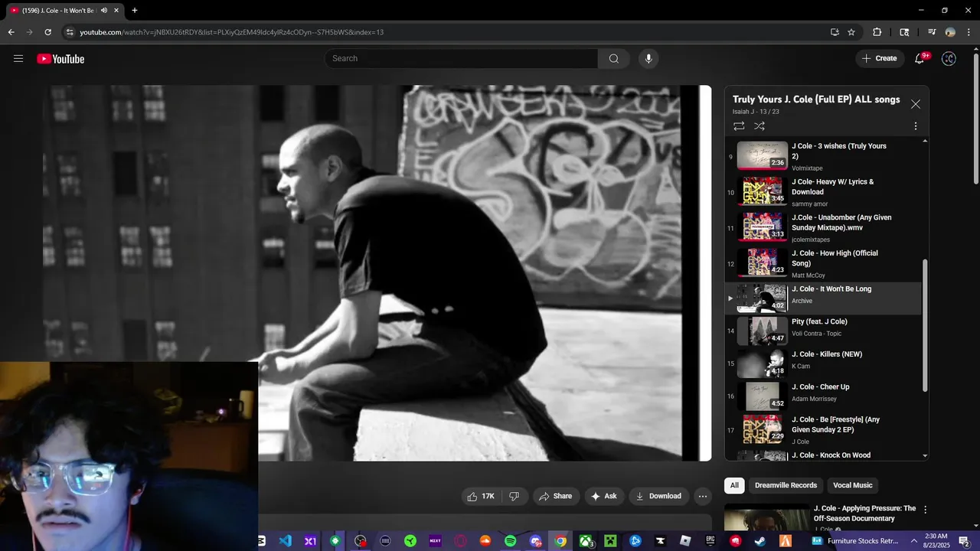Open the Windows notification center
The height and width of the screenshot is (551, 980).
[x=964, y=541]
